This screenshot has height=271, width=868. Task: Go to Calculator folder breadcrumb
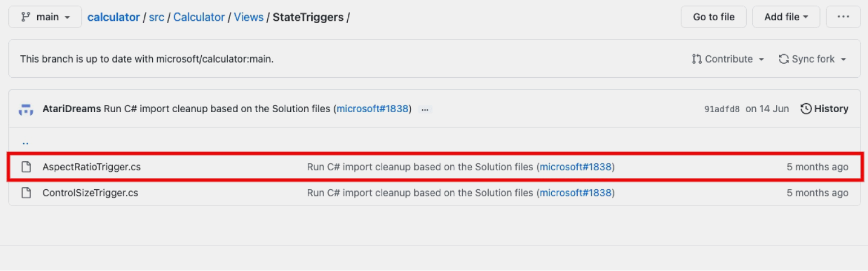point(199,17)
